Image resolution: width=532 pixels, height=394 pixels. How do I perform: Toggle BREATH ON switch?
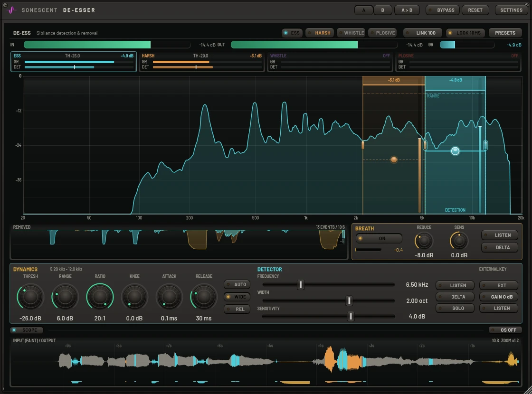tap(379, 238)
